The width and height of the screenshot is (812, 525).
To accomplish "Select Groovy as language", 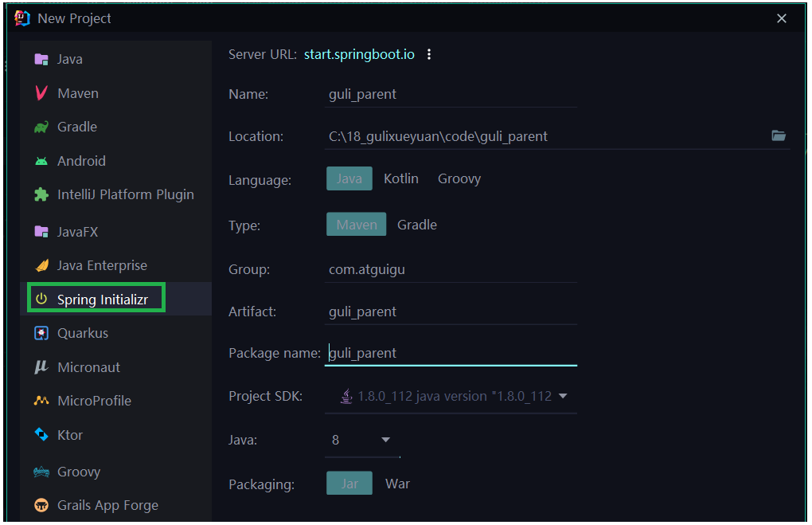I will point(459,178).
